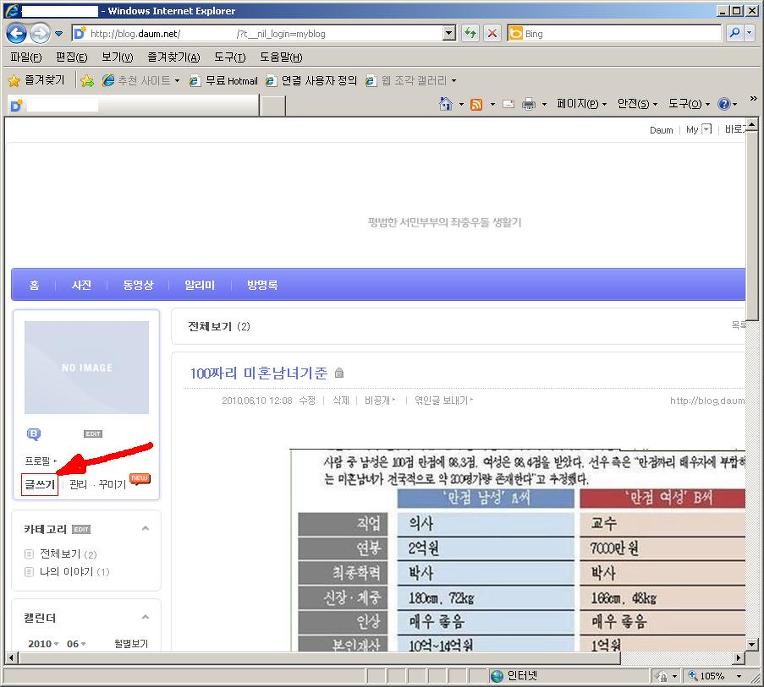
Task: Click the magnifier search button
Action: point(734,33)
